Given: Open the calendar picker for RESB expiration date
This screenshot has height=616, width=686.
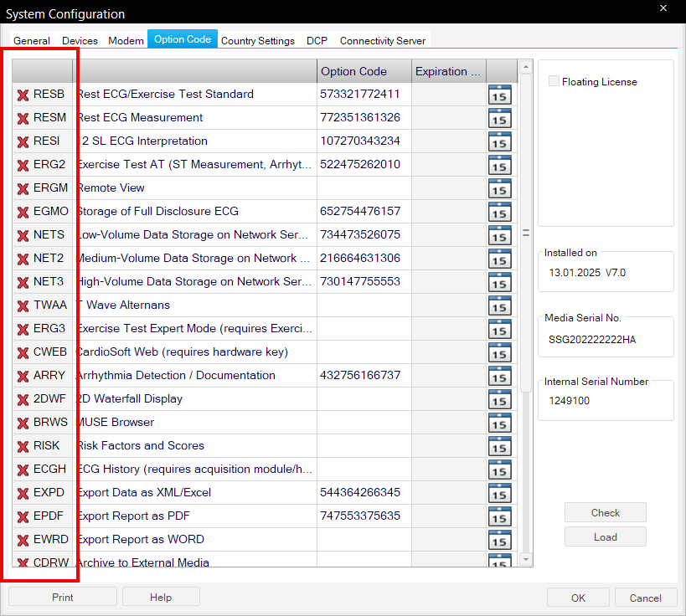Looking at the screenshot, I should (499, 95).
